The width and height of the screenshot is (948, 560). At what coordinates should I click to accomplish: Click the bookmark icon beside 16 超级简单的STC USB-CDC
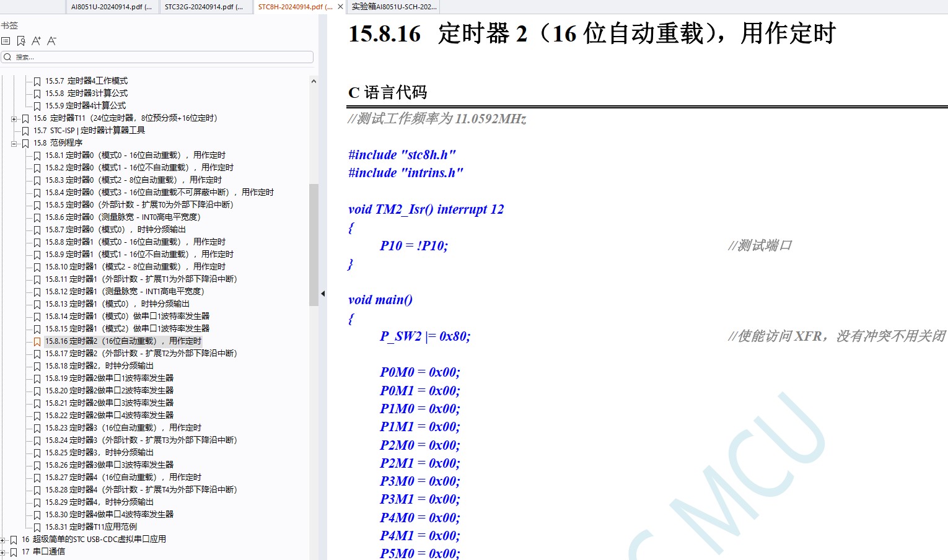(14, 540)
